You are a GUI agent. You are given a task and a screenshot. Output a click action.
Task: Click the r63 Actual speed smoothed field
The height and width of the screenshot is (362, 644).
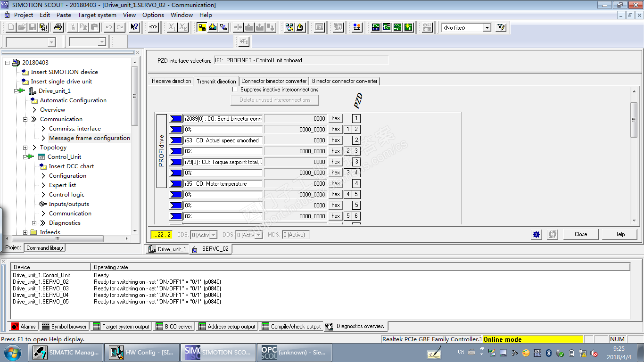pyautogui.click(x=223, y=140)
